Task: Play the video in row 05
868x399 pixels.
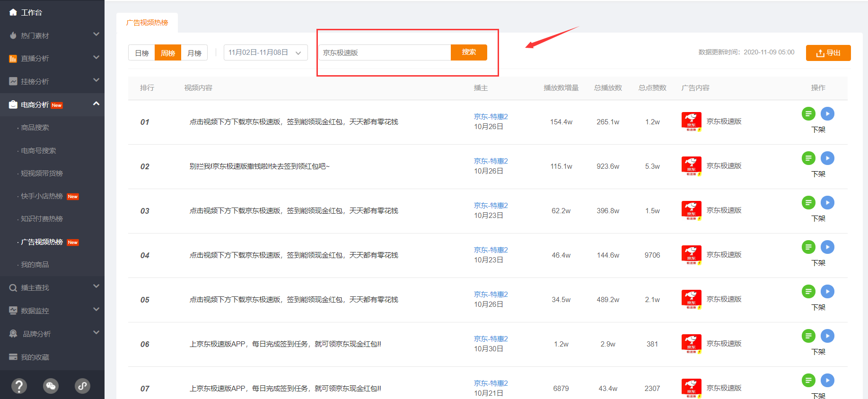Action: point(827,291)
